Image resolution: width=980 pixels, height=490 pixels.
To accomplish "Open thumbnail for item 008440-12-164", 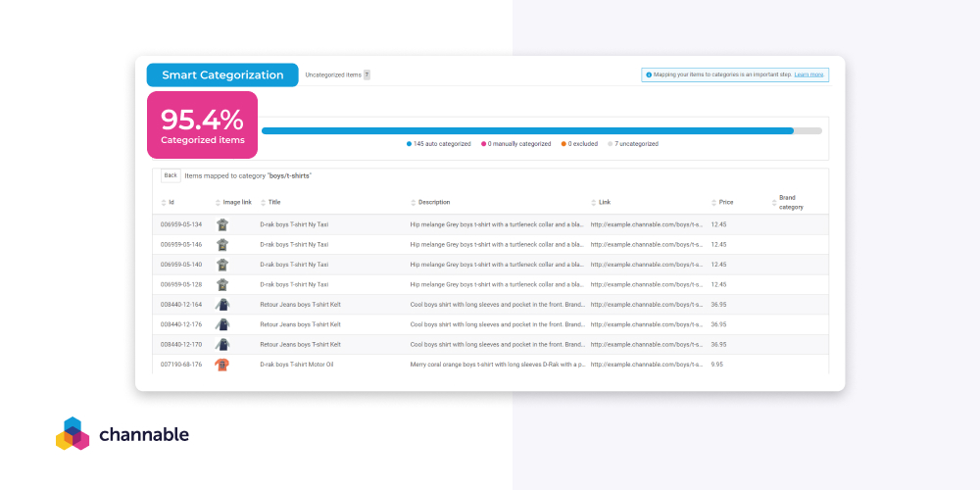I will (222, 305).
